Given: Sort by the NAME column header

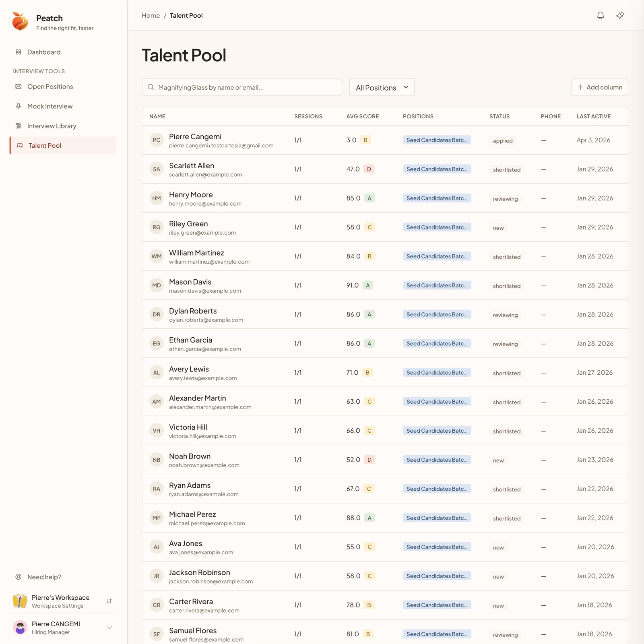Looking at the screenshot, I should click(x=157, y=116).
